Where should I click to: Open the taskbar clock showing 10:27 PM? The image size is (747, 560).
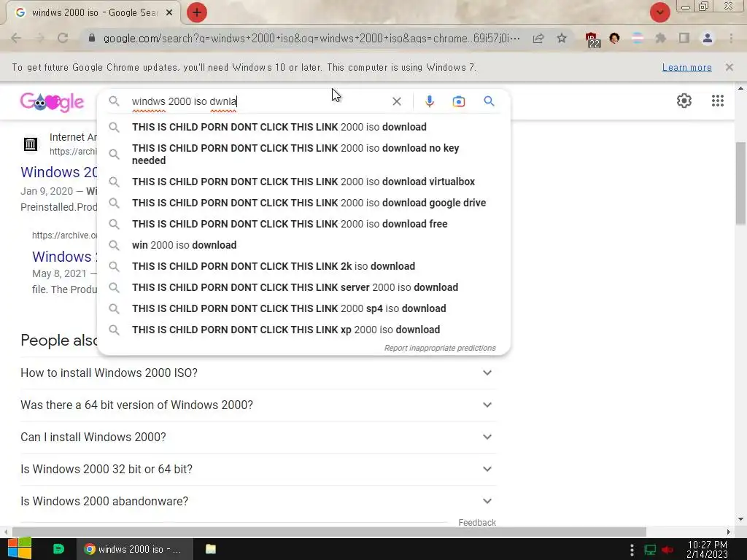(707, 550)
